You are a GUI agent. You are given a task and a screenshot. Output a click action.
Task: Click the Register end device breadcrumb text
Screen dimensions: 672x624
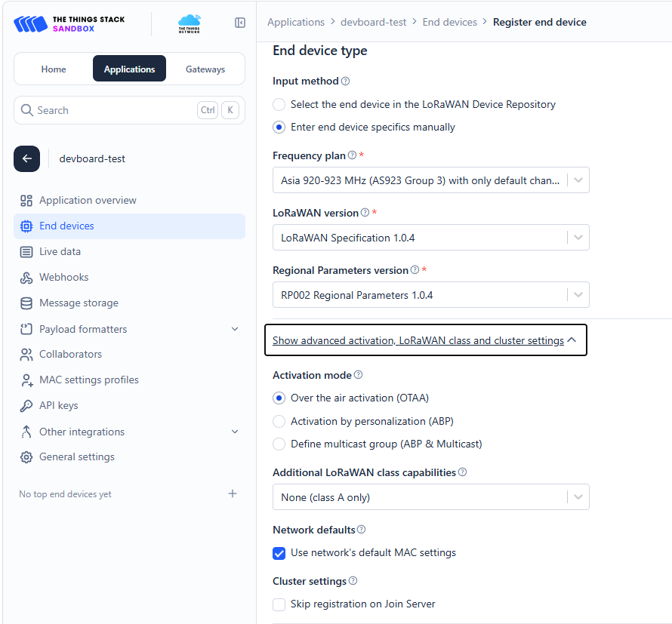[x=540, y=23]
